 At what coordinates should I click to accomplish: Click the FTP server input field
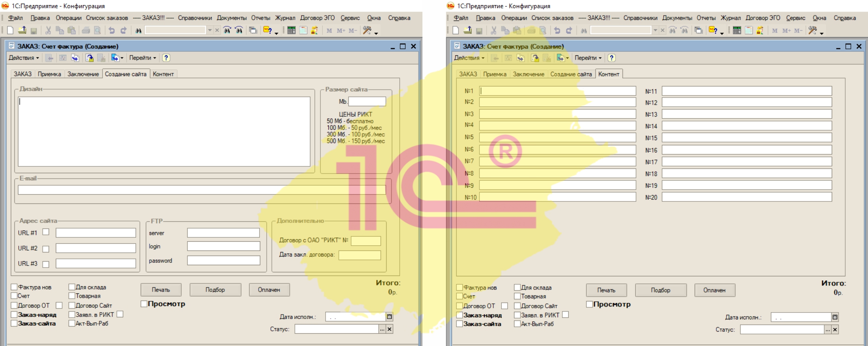click(223, 233)
